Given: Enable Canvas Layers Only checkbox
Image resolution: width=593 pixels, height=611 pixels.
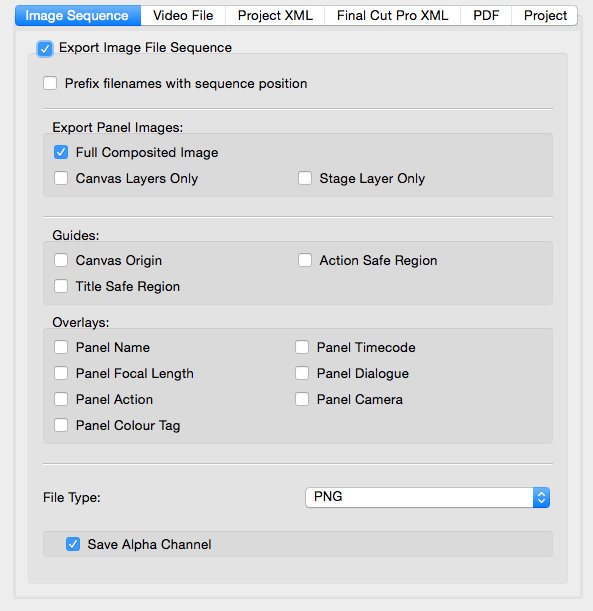Looking at the screenshot, I should pos(61,178).
